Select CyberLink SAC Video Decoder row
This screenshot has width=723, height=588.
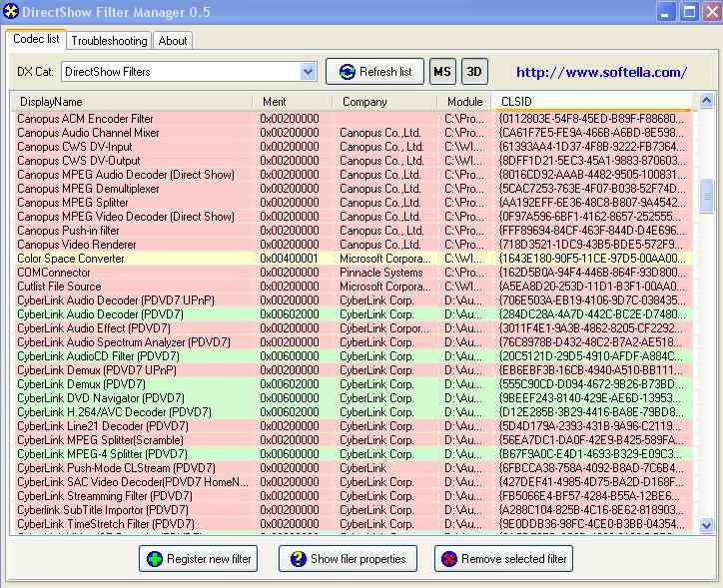click(352, 482)
